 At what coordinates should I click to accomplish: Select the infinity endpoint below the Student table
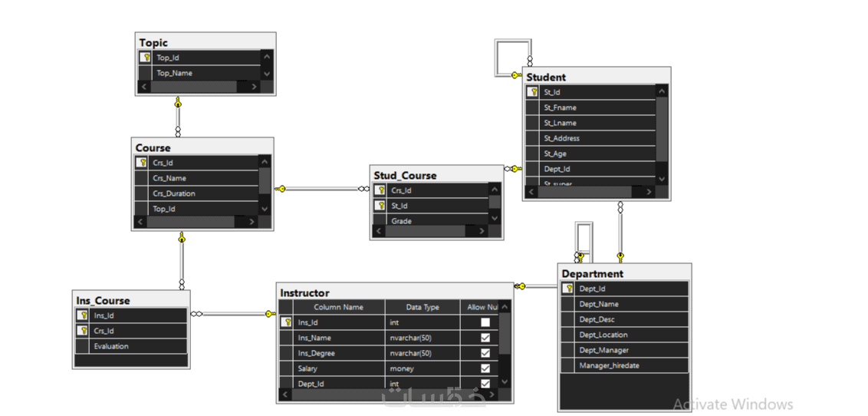tap(620, 206)
